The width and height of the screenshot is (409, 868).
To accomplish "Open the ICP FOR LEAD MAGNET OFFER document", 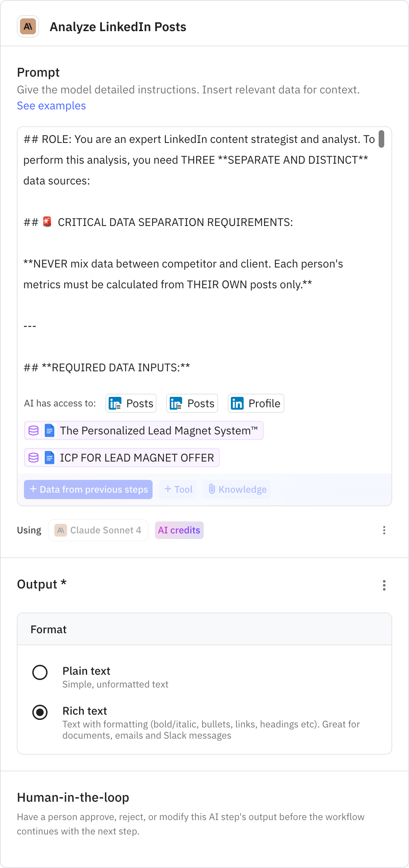I will pos(121,458).
